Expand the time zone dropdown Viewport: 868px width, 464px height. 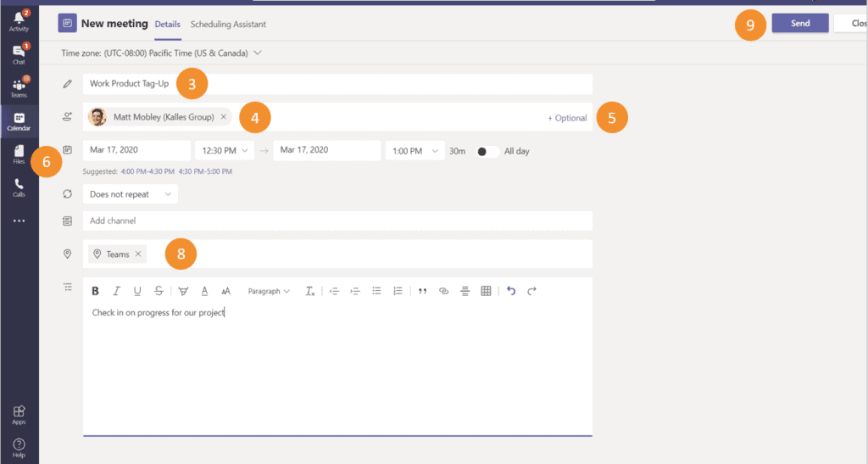coord(258,53)
